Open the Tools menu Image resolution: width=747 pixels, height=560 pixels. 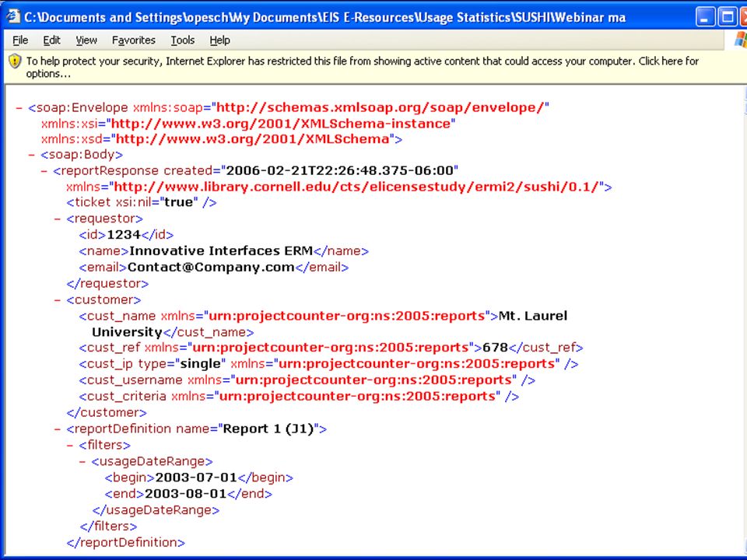[182, 40]
